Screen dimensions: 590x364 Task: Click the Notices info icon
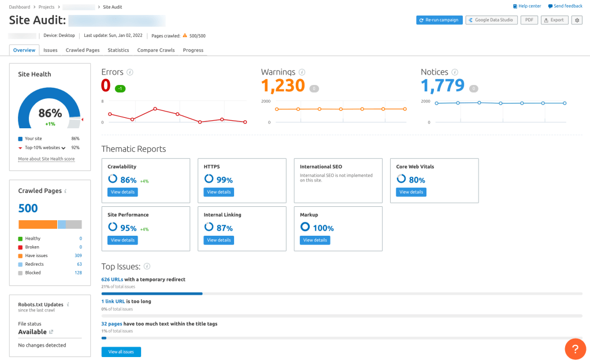(455, 72)
